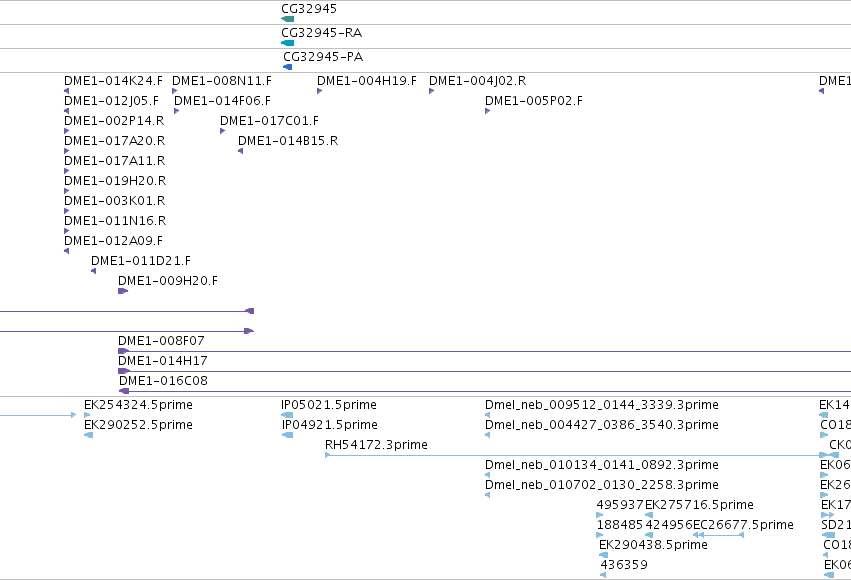Select the IP04921.5prime label
The width and height of the screenshot is (851, 580).
329,425
